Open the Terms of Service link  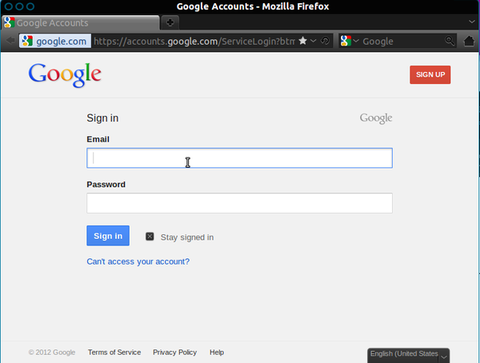pyautogui.click(x=114, y=352)
